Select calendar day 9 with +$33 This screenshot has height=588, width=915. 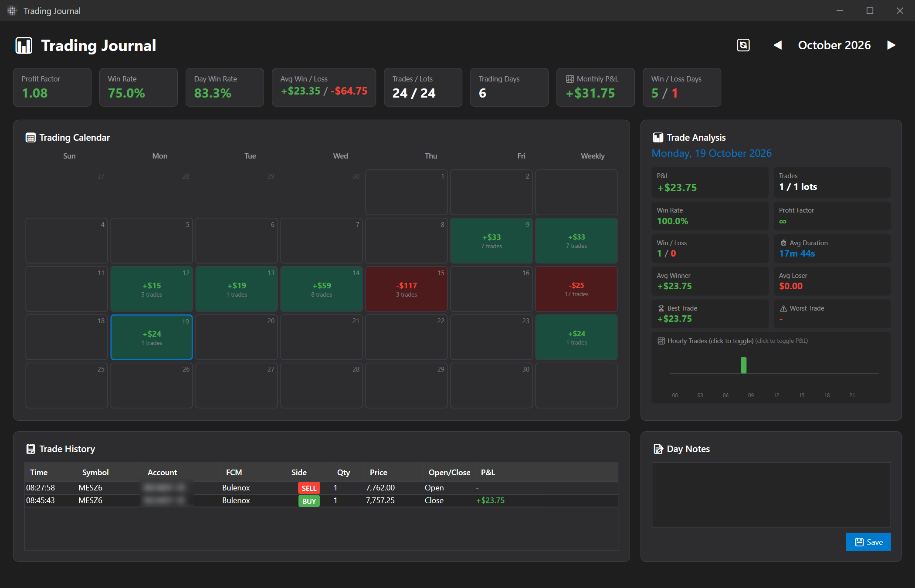click(491, 240)
